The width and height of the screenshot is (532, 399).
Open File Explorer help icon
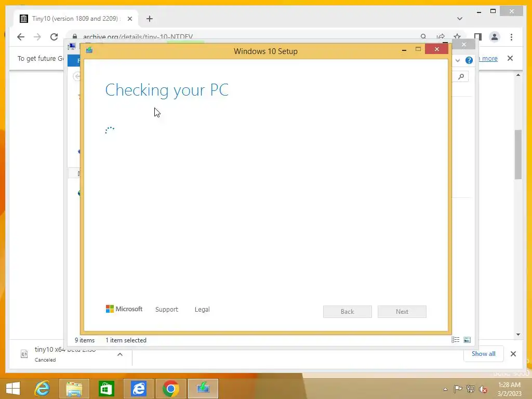click(x=469, y=60)
